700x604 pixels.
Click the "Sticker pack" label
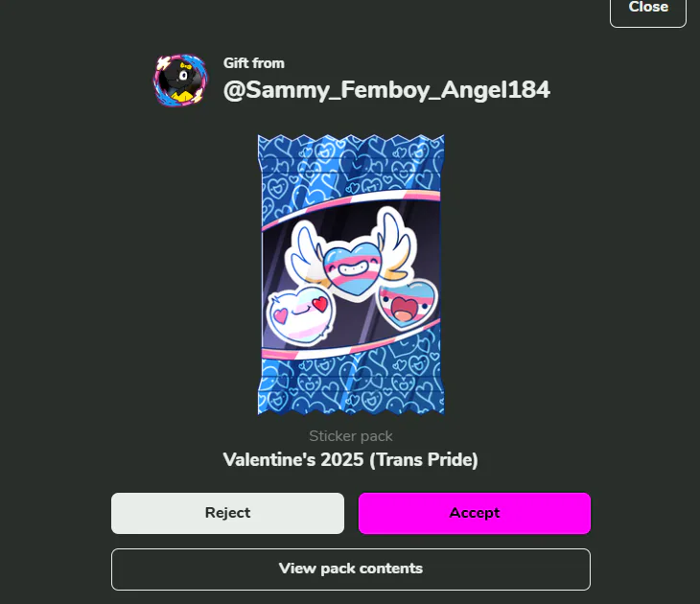coord(350,436)
